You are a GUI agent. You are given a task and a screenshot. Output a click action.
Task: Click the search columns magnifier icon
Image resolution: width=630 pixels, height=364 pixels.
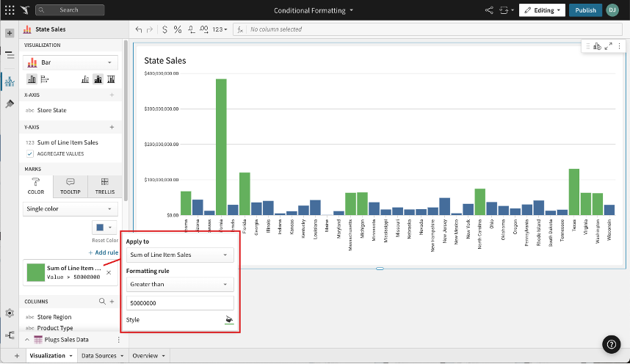click(x=103, y=301)
